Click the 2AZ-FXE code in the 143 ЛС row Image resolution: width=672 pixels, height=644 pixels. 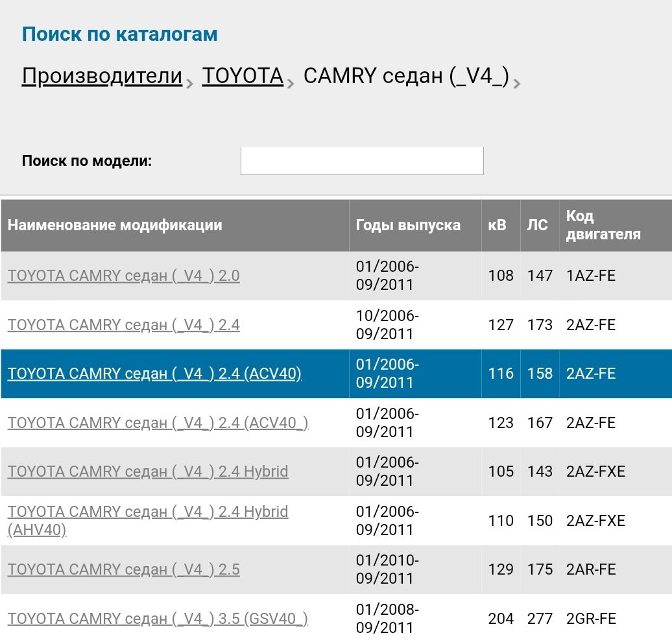click(x=595, y=471)
